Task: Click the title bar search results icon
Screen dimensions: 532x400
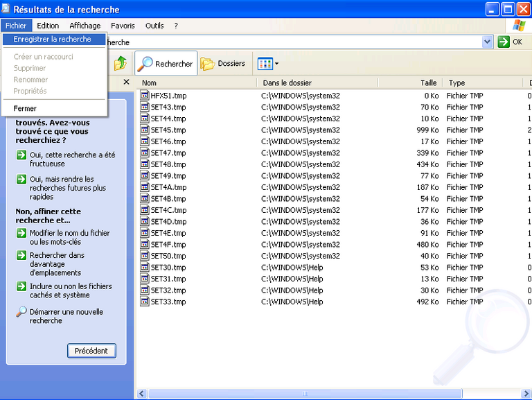Action: click(x=6, y=8)
